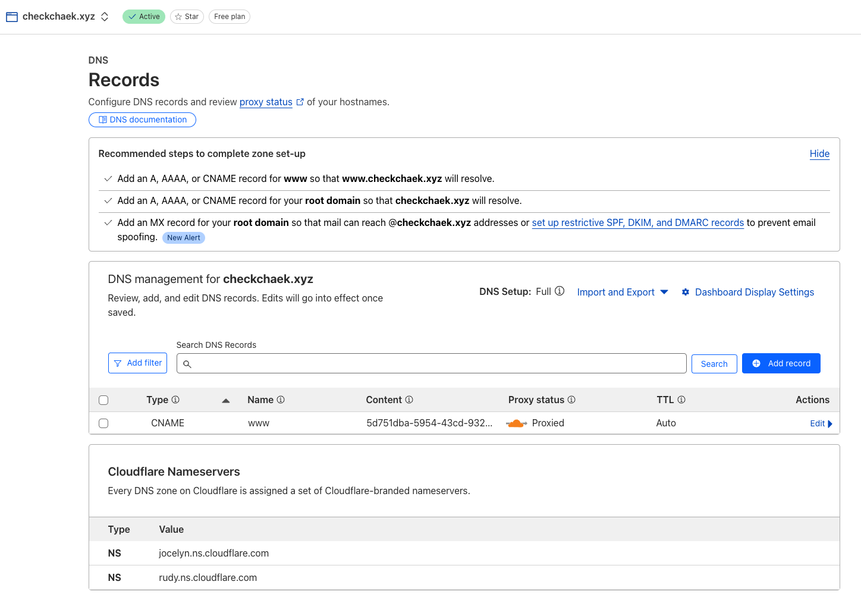This screenshot has height=616, width=861.
Task: Click the checkmark icon for the www record step
Action: pyautogui.click(x=108, y=179)
